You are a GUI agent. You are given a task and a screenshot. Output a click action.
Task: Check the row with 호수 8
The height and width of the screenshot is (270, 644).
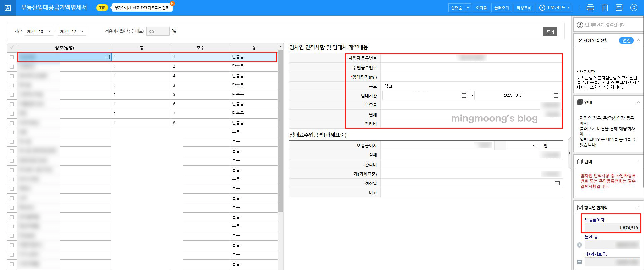point(12,123)
